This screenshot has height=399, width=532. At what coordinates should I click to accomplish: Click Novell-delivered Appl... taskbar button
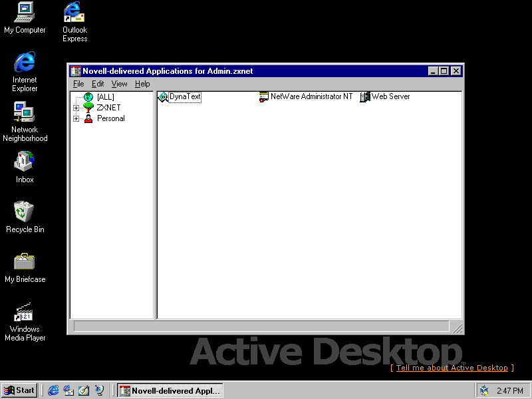[x=170, y=390]
